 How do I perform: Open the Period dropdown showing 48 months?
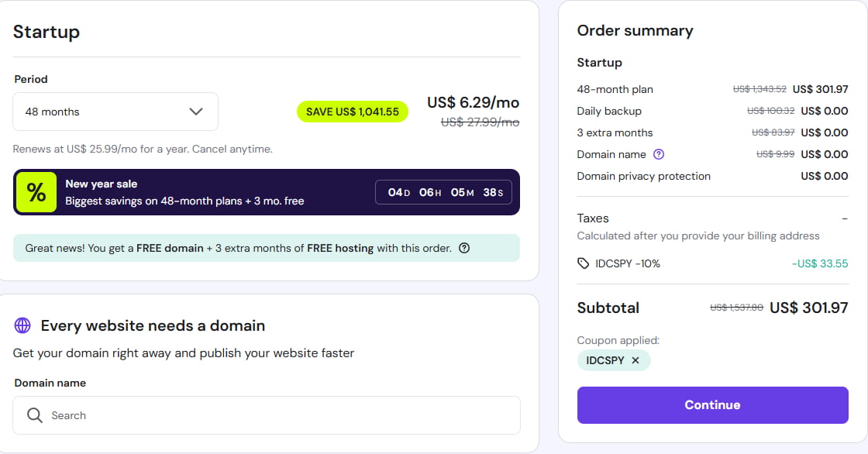(x=115, y=112)
